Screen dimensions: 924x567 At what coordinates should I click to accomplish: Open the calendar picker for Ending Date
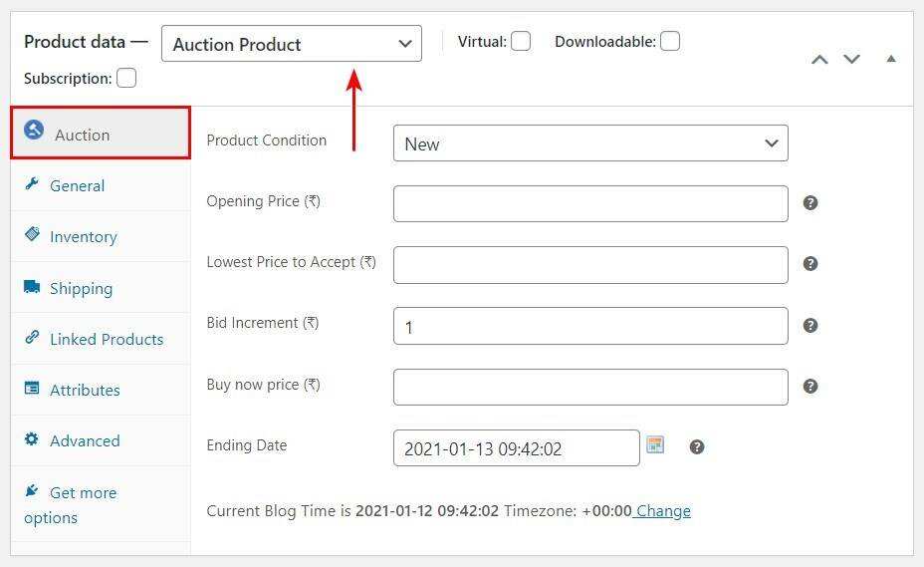655,445
